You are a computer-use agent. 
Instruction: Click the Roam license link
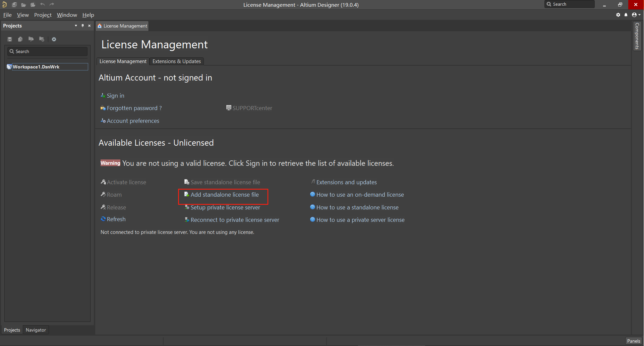click(x=111, y=195)
